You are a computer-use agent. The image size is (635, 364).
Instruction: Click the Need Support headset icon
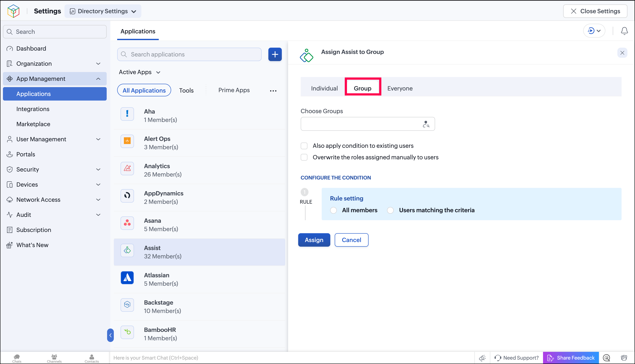497,358
